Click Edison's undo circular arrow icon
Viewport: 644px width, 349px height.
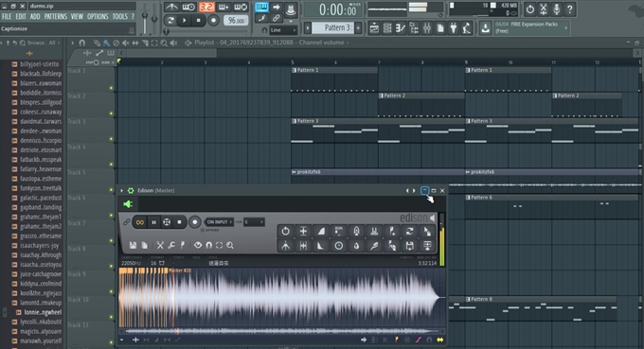(285, 231)
